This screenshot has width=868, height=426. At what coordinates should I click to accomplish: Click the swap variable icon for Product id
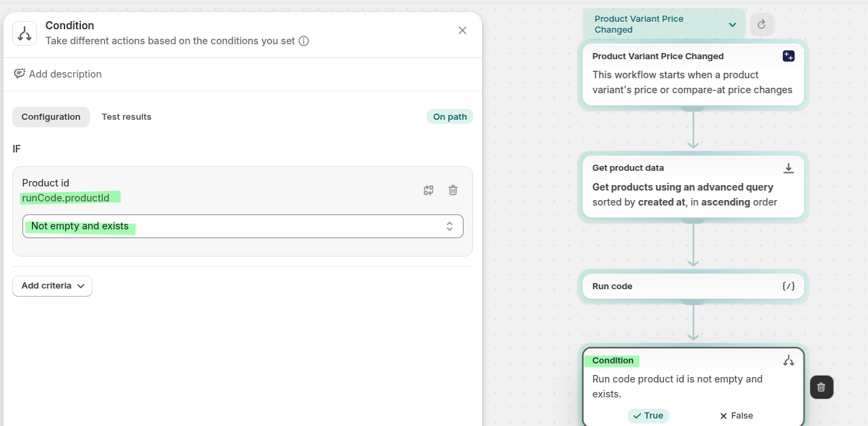(428, 191)
